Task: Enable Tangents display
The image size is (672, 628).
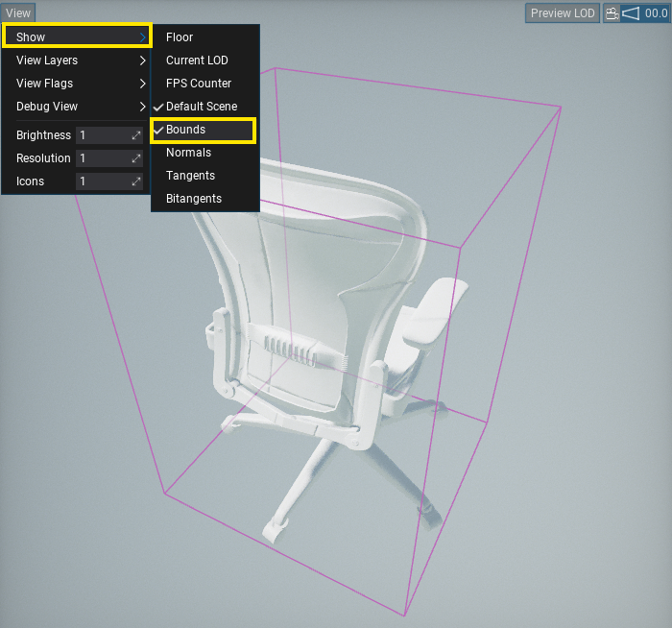Action: tap(205, 176)
